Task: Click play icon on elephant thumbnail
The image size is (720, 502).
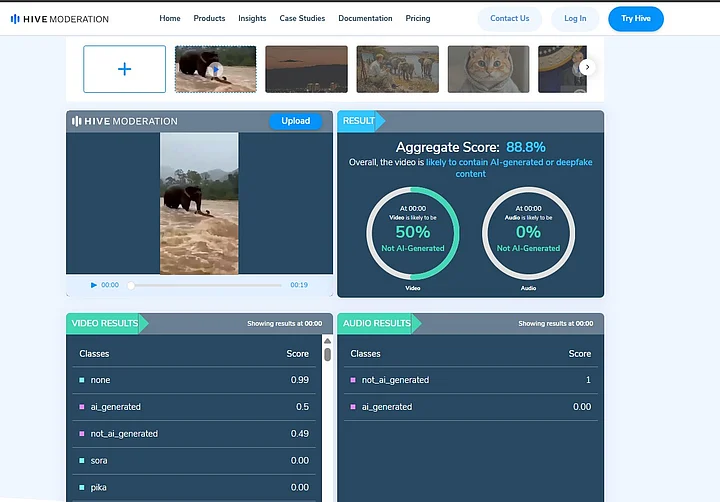Action: (x=215, y=69)
